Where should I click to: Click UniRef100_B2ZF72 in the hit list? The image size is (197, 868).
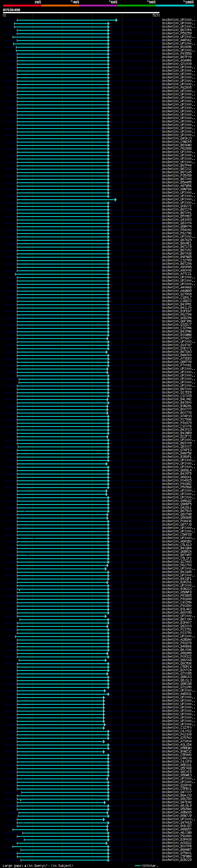pyautogui.click(x=177, y=436)
